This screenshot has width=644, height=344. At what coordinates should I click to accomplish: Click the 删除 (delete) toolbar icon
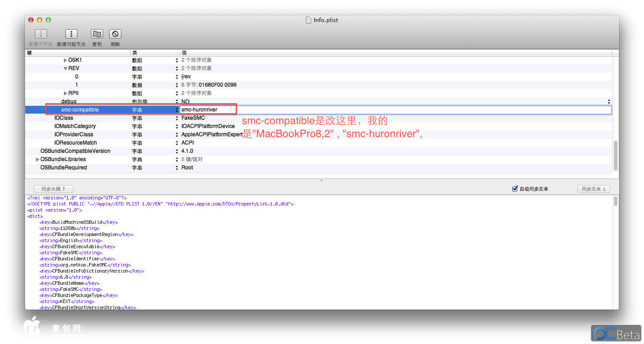(115, 34)
